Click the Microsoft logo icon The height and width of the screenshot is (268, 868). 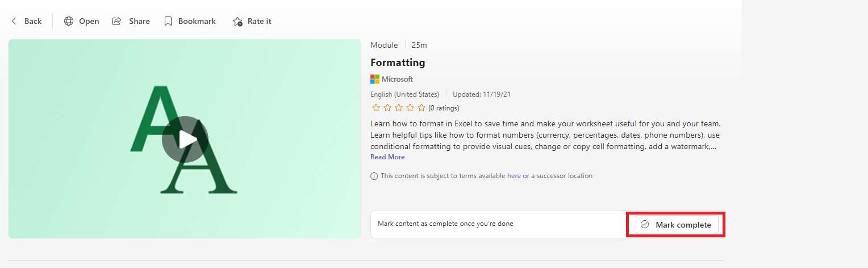[x=375, y=79]
